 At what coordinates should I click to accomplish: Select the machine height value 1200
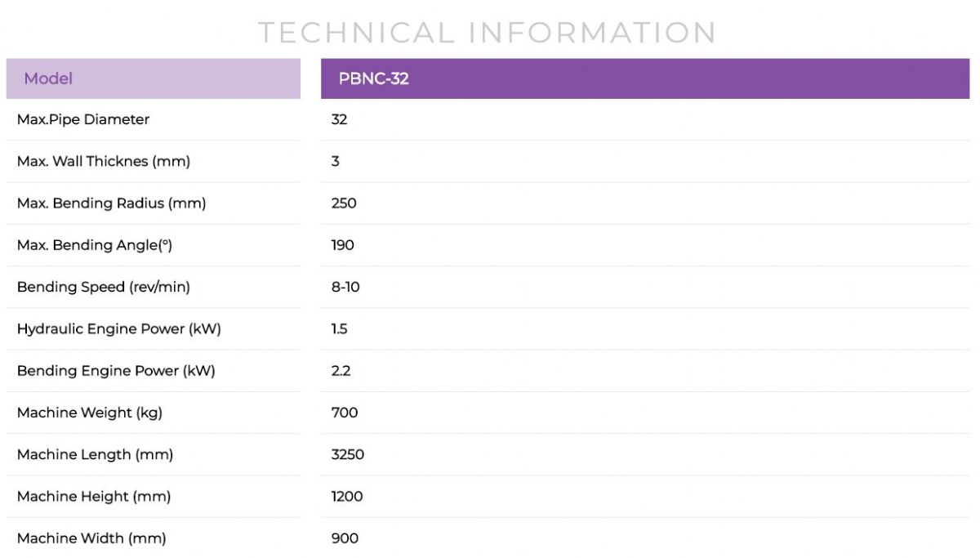(347, 497)
